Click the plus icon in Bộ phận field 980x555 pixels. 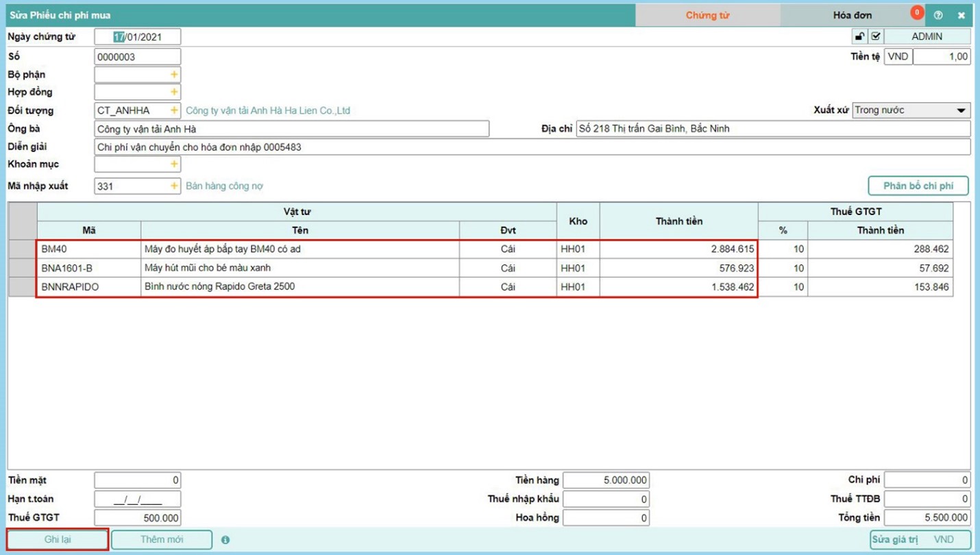coord(174,75)
